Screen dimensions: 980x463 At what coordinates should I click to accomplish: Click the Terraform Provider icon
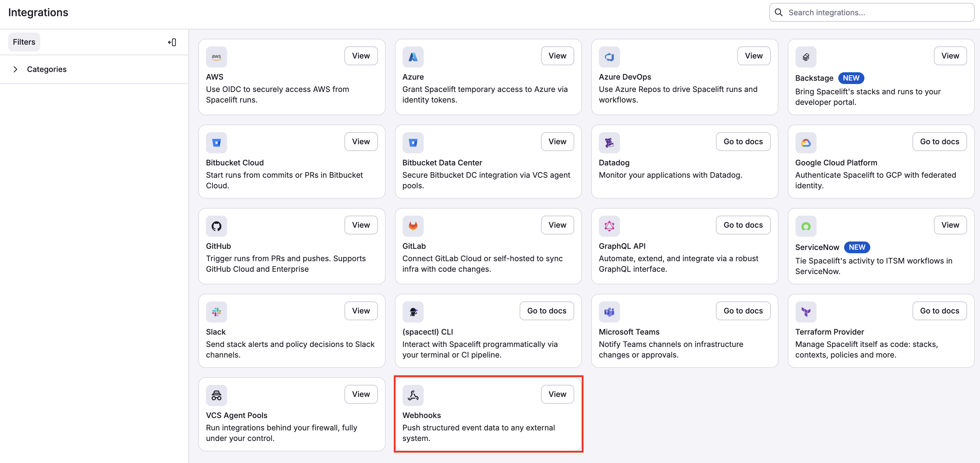[x=806, y=311]
